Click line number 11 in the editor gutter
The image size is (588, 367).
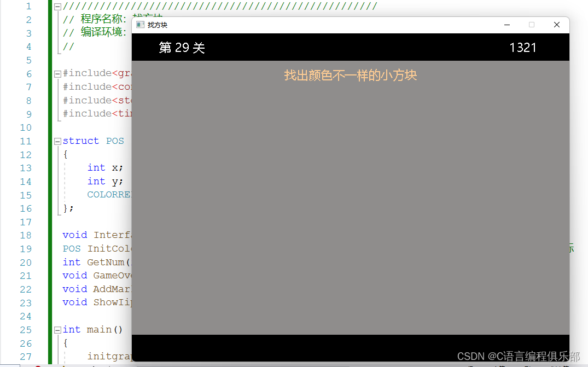click(x=26, y=141)
